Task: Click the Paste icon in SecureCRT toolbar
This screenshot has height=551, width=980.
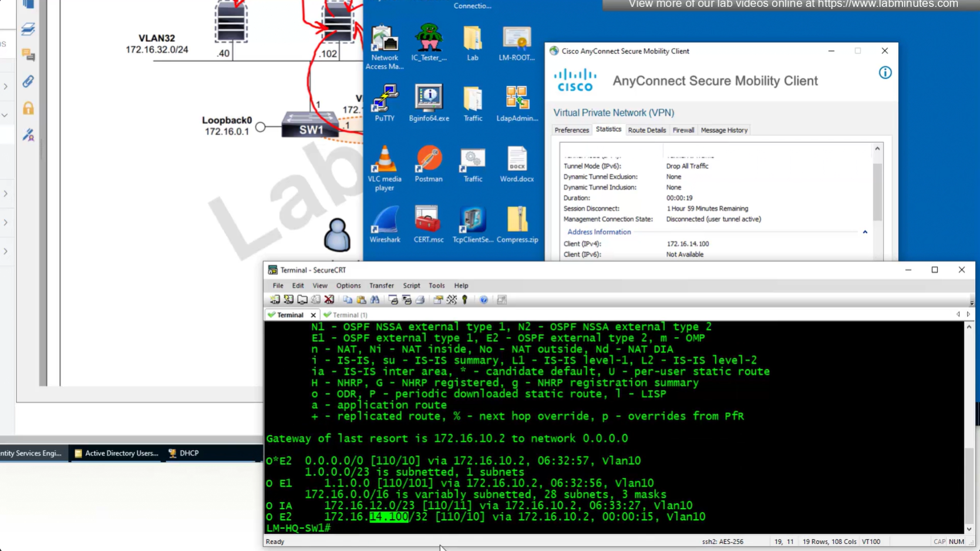Action: tap(361, 300)
